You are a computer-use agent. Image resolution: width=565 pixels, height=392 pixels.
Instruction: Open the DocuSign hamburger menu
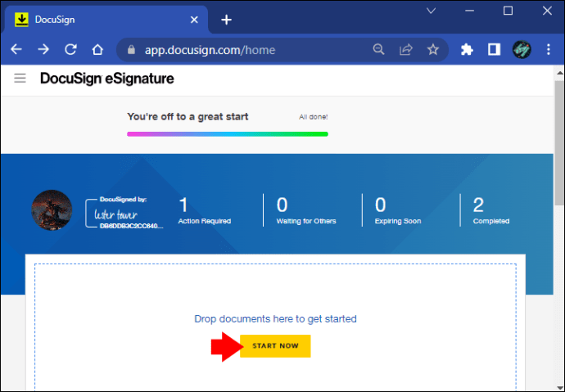(20, 78)
